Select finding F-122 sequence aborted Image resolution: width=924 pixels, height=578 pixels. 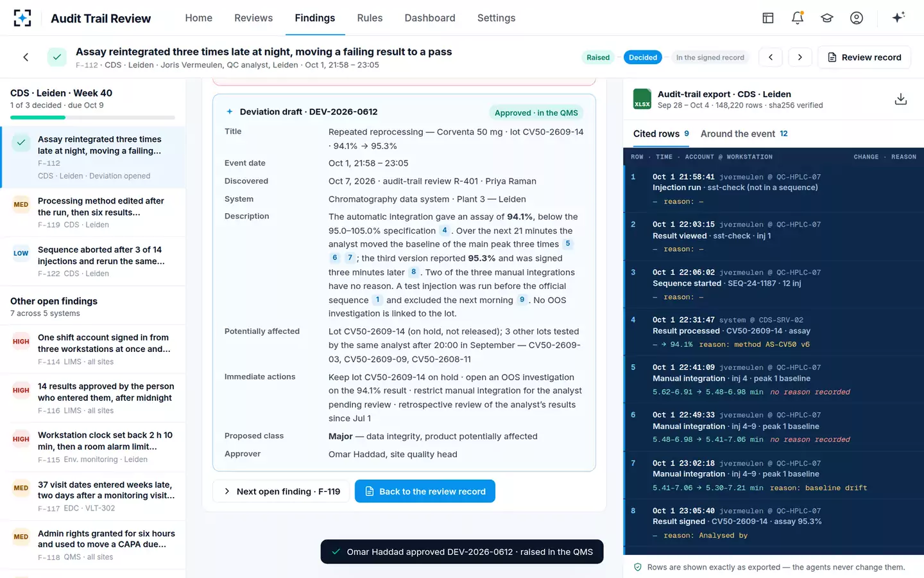[x=93, y=261]
